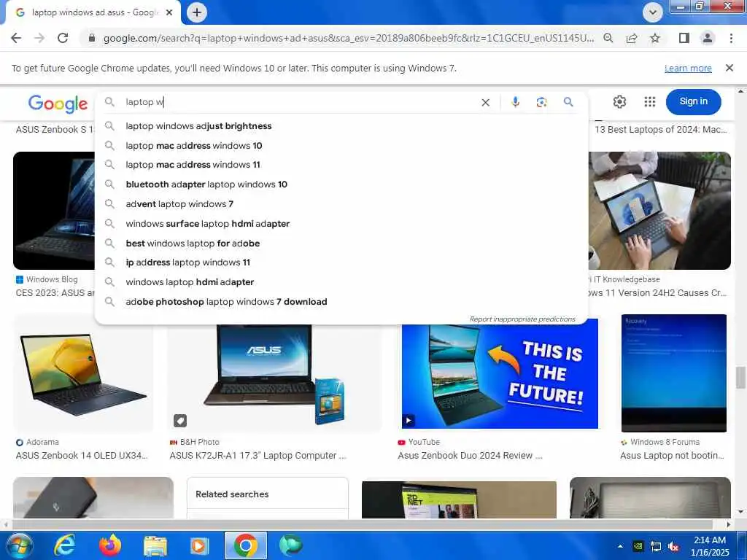Open ASUS K72JR-A1 17.3" Laptop Computer link
The image size is (747, 560).
coord(258,456)
